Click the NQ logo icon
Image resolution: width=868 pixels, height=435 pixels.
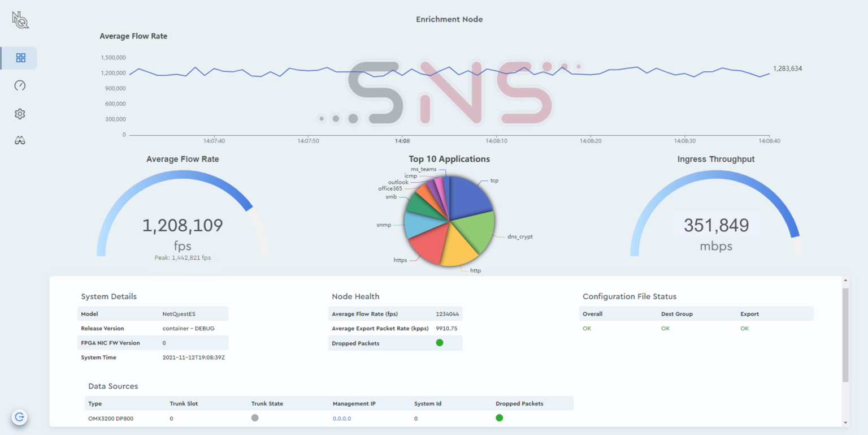pos(20,20)
